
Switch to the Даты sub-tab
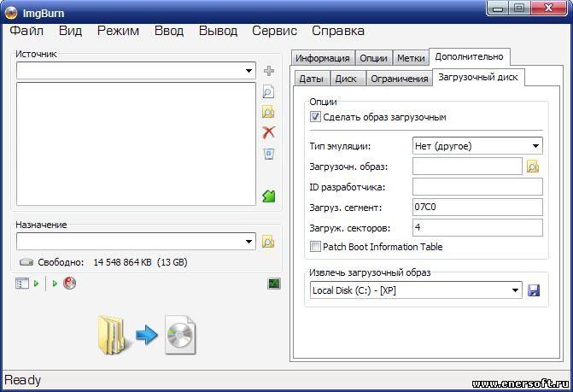click(x=312, y=79)
